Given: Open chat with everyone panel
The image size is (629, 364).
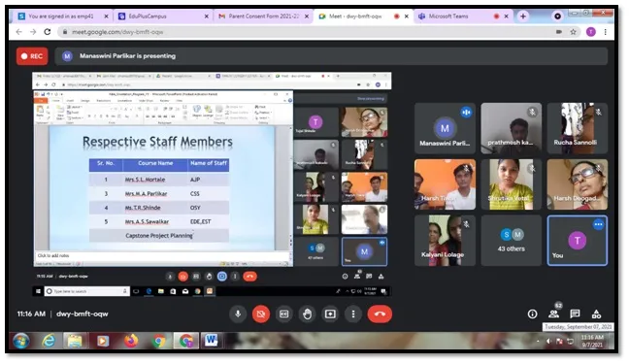Looking at the screenshot, I should click(575, 314).
